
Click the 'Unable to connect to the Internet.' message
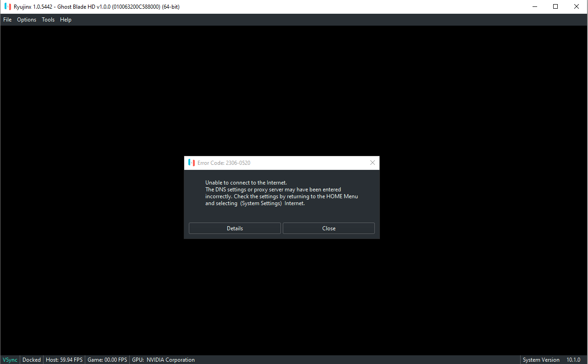(246, 183)
